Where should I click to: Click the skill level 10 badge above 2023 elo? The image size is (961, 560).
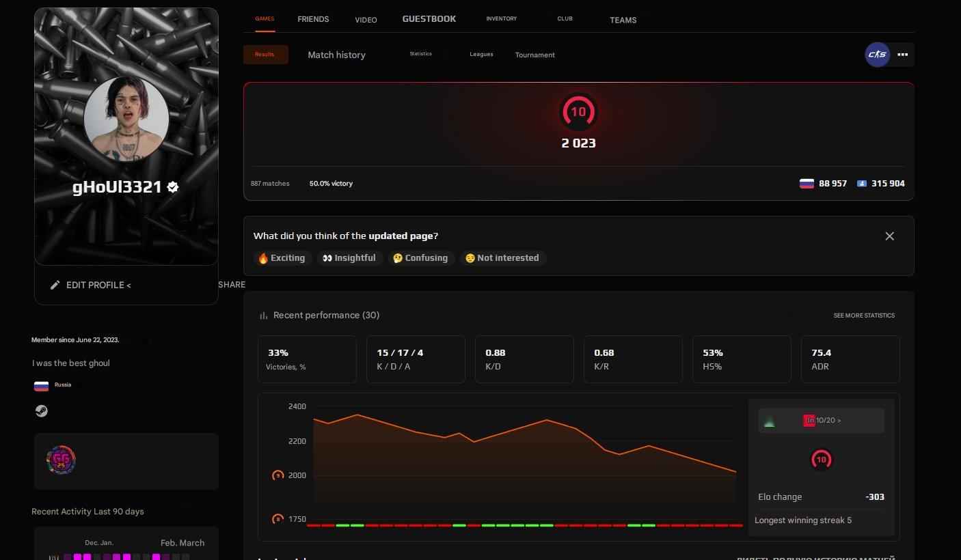(578, 111)
